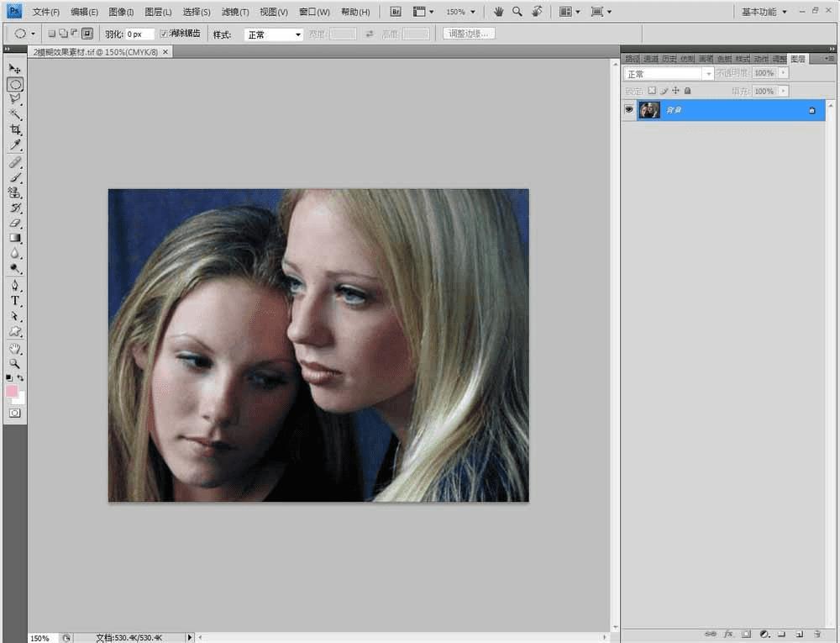The width and height of the screenshot is (840, 643).
Task: Toggle the 消除锯齿 anti-alias checkbox
Action: (x=164, y=34)
